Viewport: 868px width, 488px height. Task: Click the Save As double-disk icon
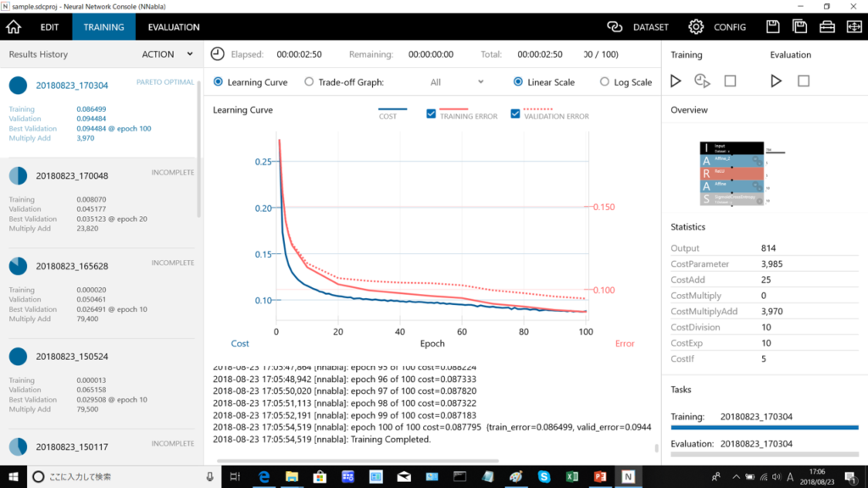800,26
